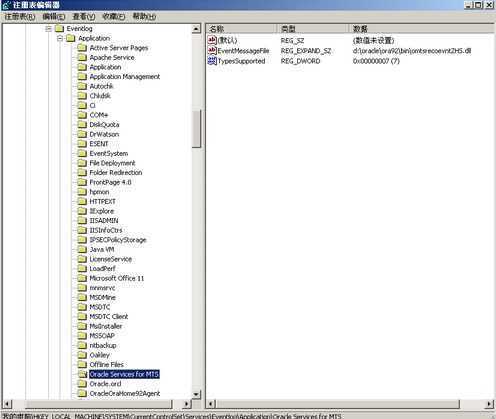This screenshot has height=419, width=496.
Task: Click the DrWatson folder icon
Action: tap(82, 134)
